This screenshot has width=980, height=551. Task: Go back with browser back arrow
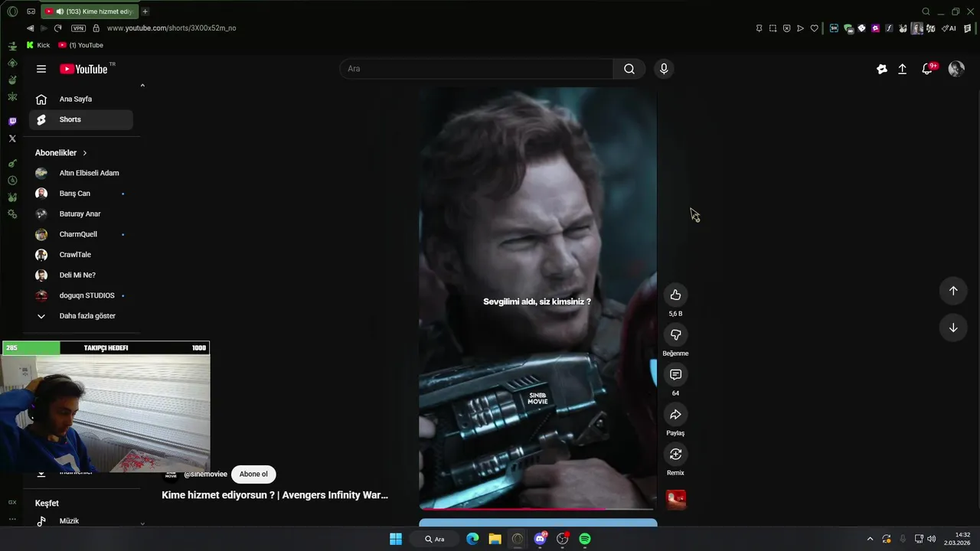point(30,28)
